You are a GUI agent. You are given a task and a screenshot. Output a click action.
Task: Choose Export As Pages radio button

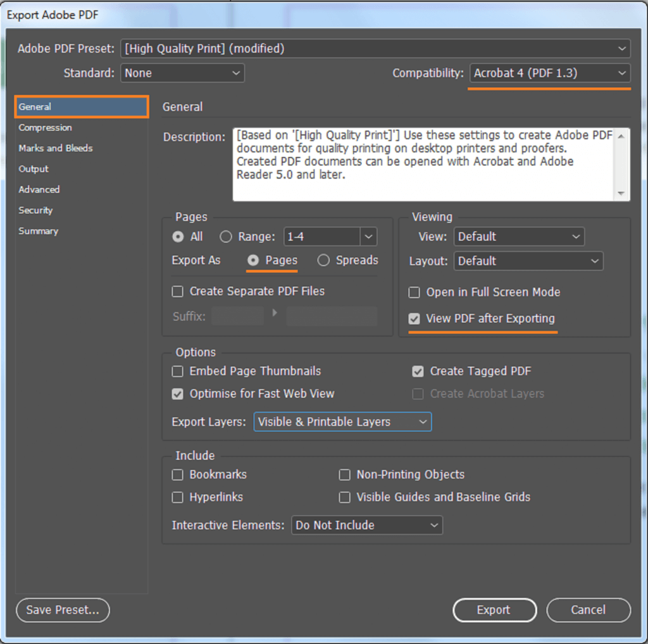(x=253, y=260)
